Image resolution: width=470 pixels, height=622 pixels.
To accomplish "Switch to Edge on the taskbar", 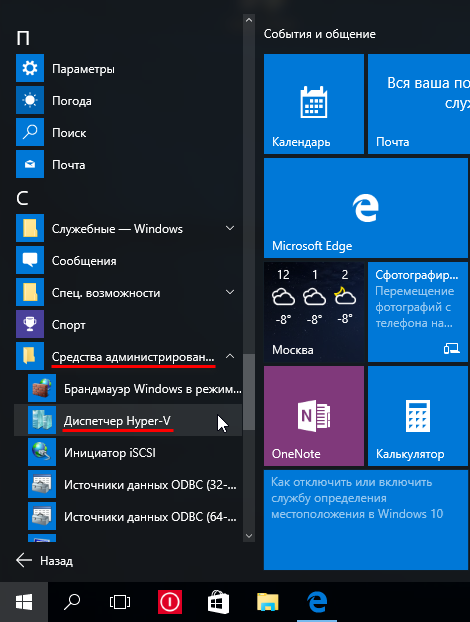I will 317,602.
